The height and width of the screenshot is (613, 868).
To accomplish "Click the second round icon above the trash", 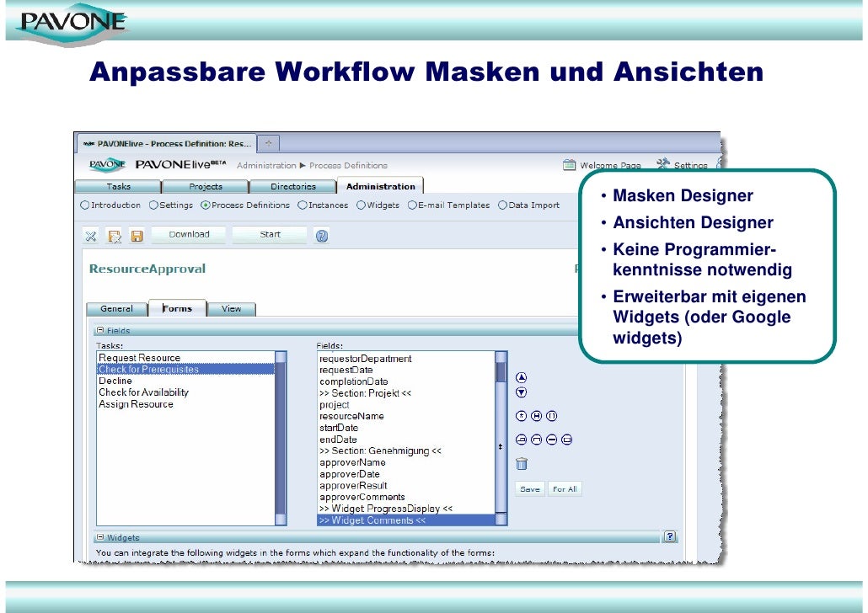I will (x=537, y=440).
